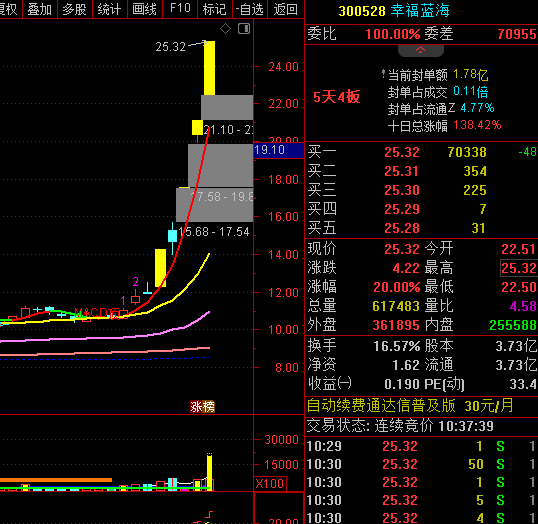Open the 多股 multi-stock view
Screen dimensions: 538x524
75,9
